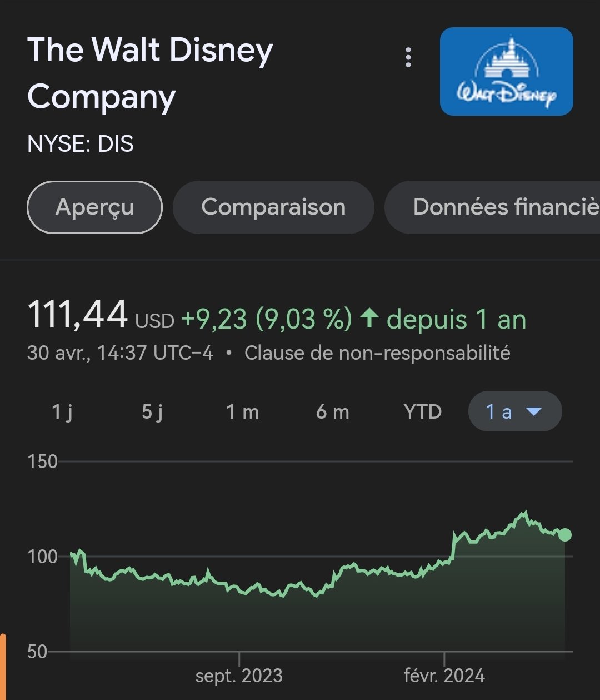Screen dimensions: 600x700
Task: Tap the +9,23 (9,03 %) change value
Action: click(267, 319)
